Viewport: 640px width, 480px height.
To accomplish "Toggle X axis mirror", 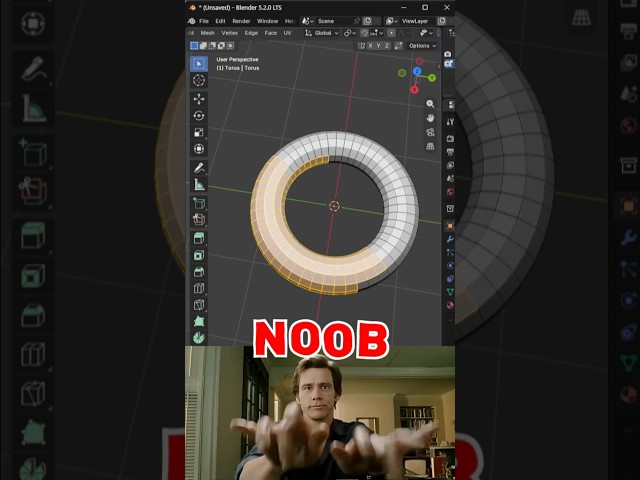I will coord(370,46).
